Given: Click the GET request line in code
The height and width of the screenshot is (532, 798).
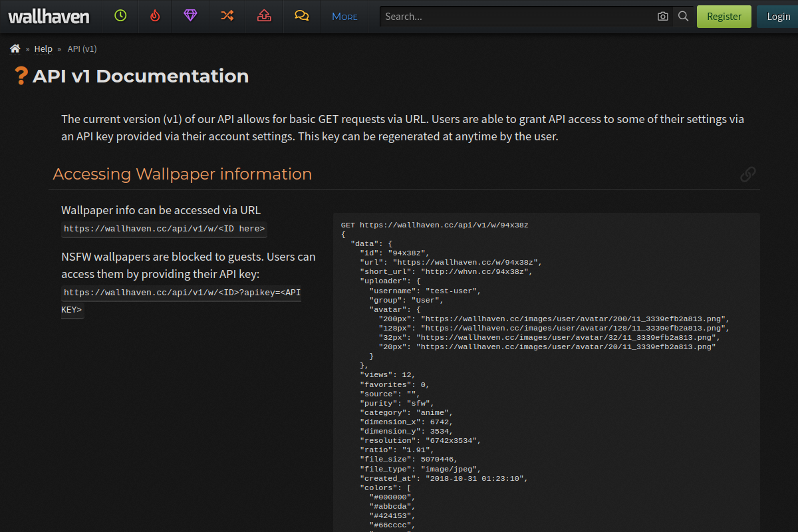Looking at the screenshot, I should point(435,225).
